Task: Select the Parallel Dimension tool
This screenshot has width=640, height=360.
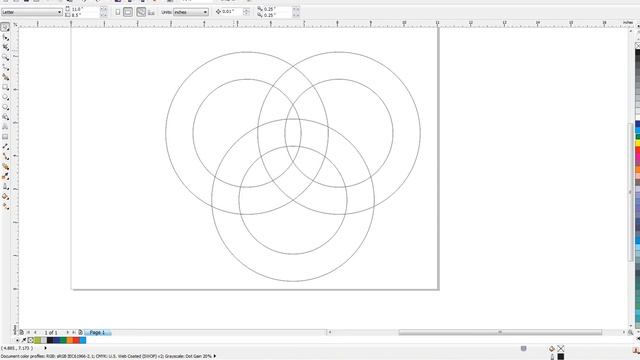Action: (x=5, y=146)
